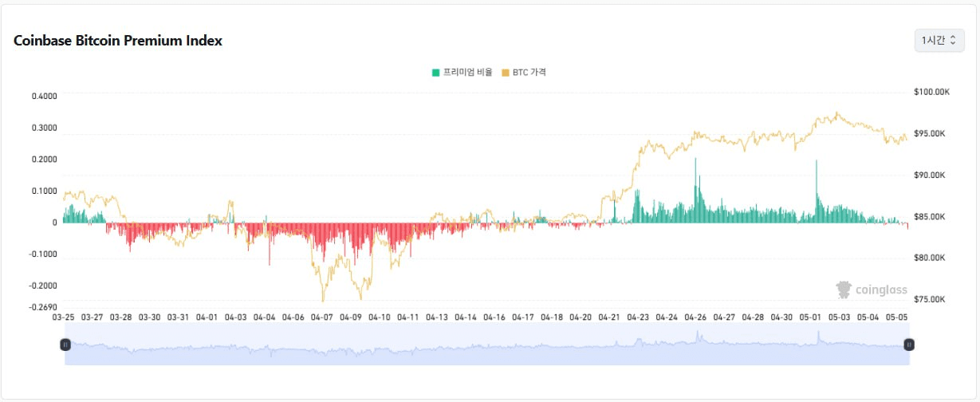Click the tall green premium spike at 04-26
The image size is (980, 402).
tap(695, 191)
